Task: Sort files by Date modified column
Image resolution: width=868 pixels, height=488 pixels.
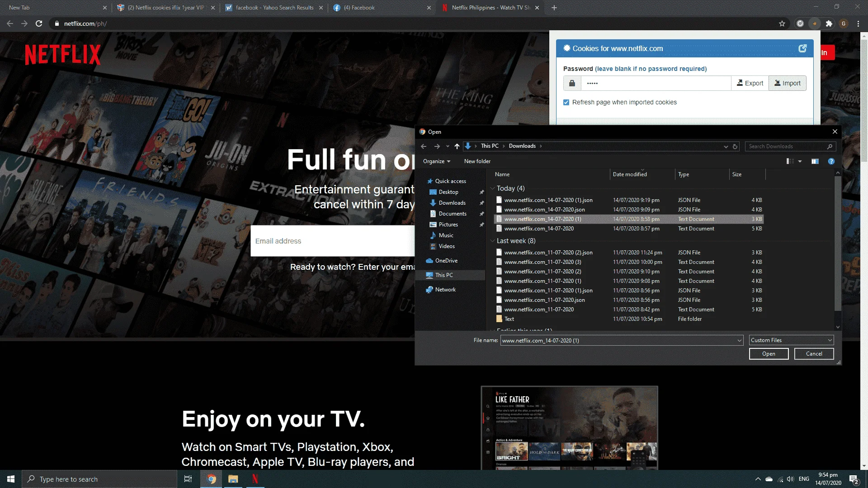Action: 630,174
